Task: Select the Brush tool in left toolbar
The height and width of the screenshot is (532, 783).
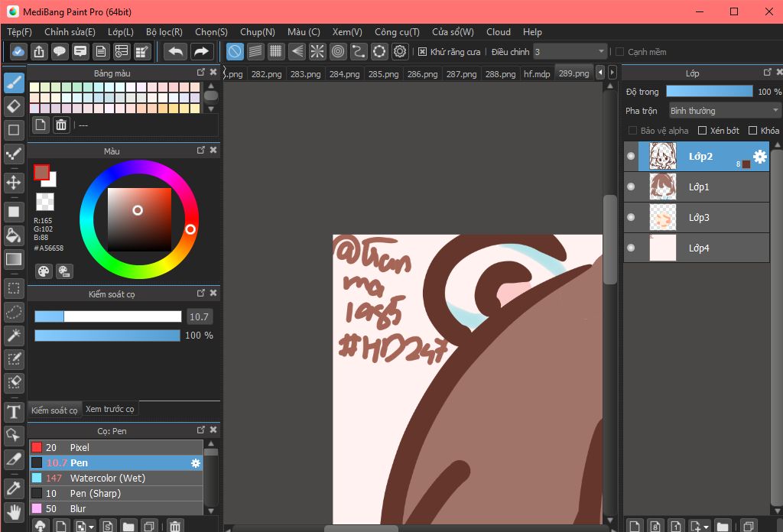Action: pyautogui.click(x=14, y=83)
